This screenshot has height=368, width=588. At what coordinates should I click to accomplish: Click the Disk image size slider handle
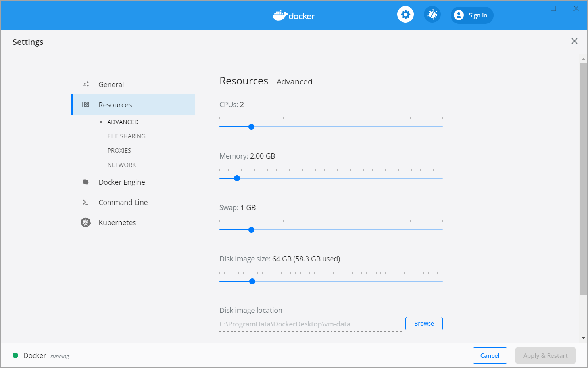[x=252, y=282]
